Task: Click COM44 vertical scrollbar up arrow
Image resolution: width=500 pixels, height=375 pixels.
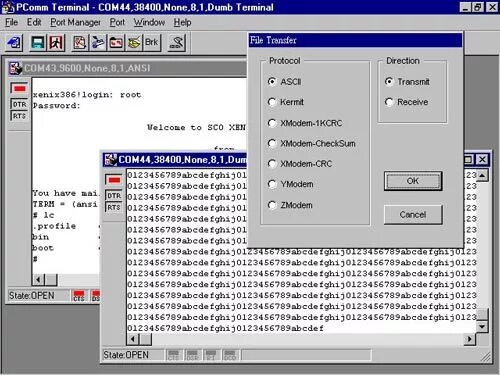Action: coord(482,175)
